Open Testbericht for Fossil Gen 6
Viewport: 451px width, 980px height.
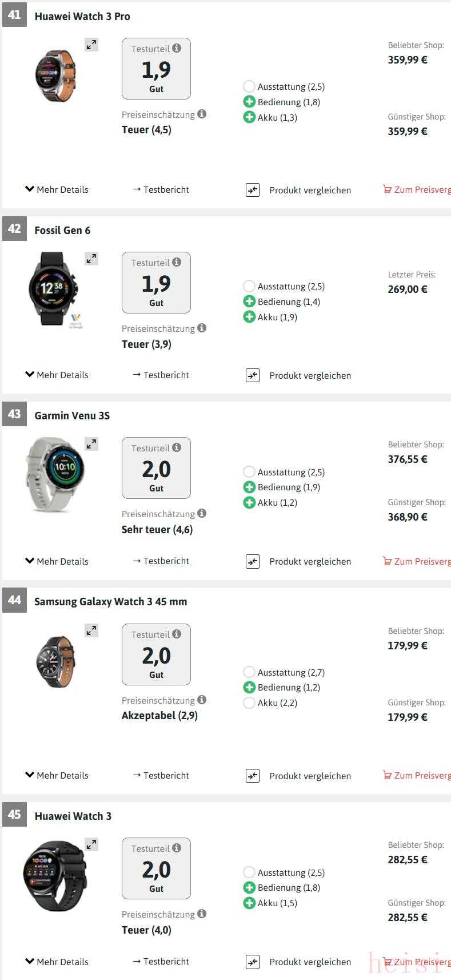161,375
